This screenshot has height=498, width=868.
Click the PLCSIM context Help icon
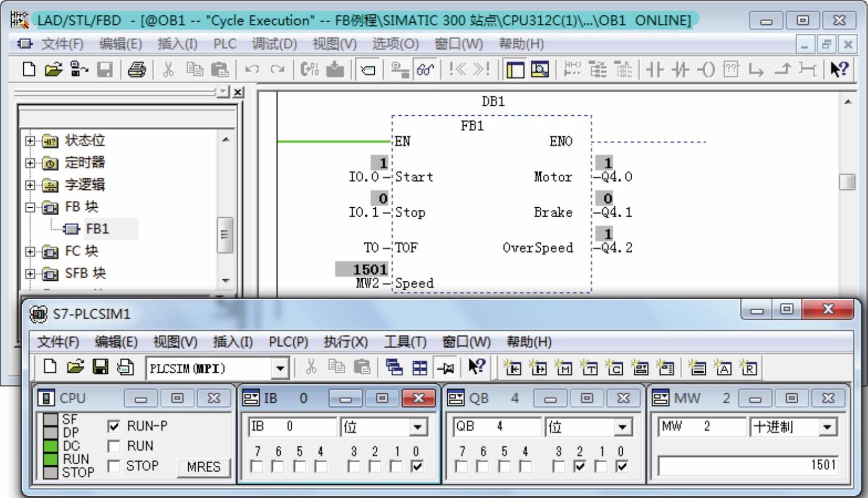[x=477, y=367]
